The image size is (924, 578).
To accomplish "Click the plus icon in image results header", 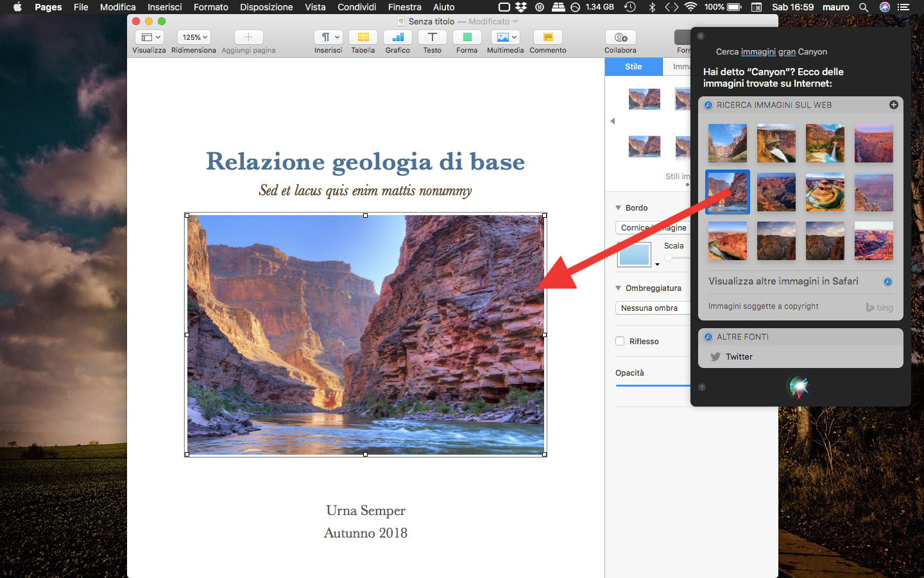I will [893, 105].
